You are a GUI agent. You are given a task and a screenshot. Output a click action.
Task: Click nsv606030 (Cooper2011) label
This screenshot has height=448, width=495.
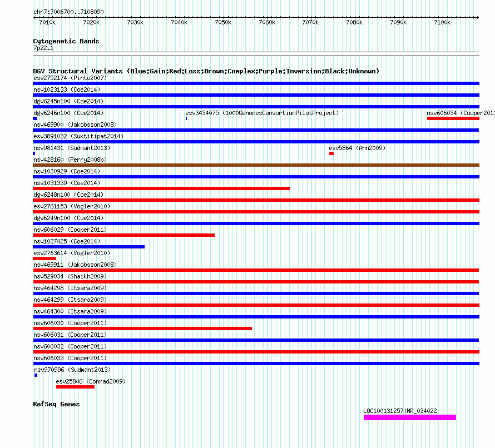[70, 323]
